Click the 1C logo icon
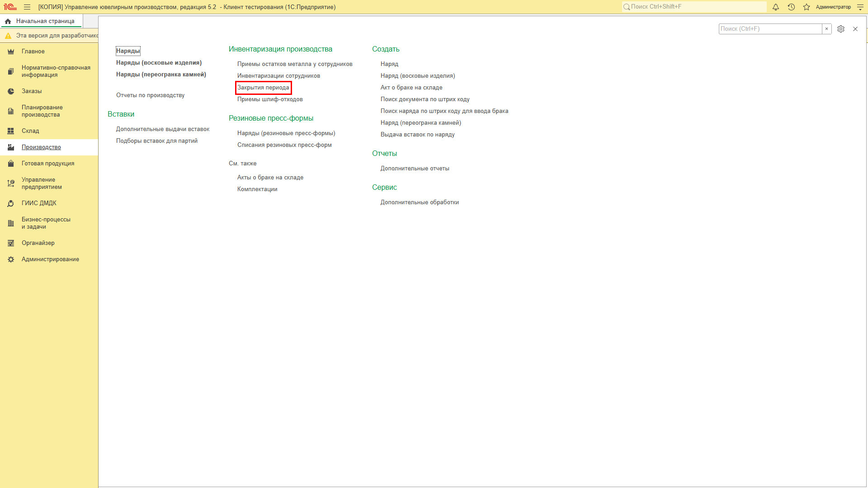This screenshot has height=488, width=868. [10, 7]
